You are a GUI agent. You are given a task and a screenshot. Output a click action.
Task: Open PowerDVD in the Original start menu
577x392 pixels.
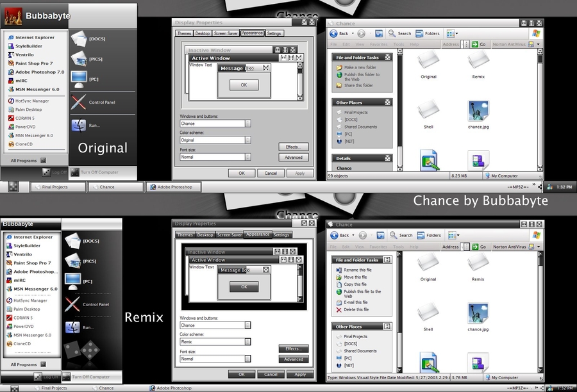point(22,127)
